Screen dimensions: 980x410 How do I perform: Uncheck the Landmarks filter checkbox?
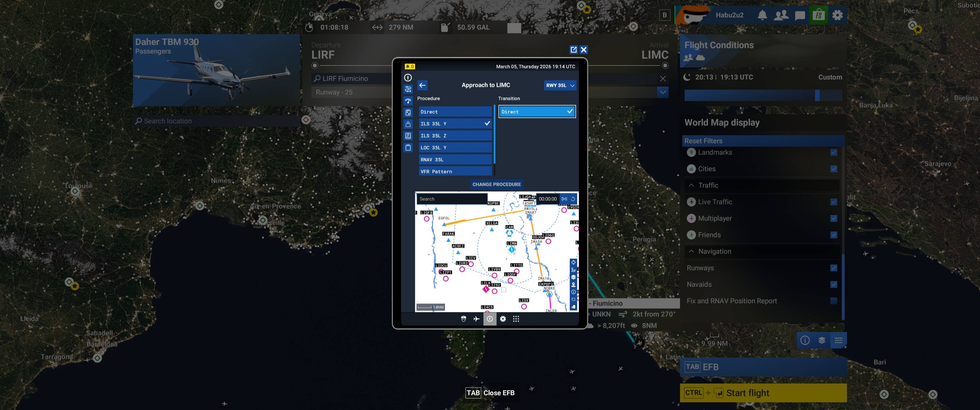pos(834,153)
